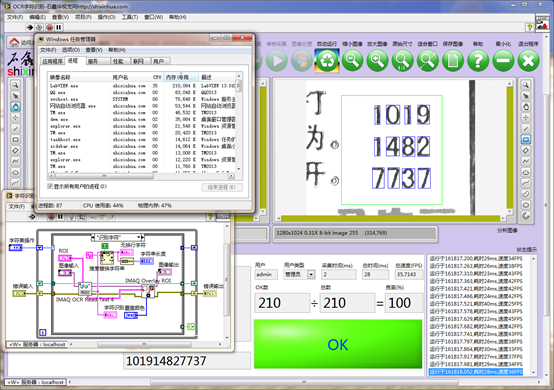Viewport: 554px width, 390px height.
Task: Click the End Process button
Action: pos(222,187)
